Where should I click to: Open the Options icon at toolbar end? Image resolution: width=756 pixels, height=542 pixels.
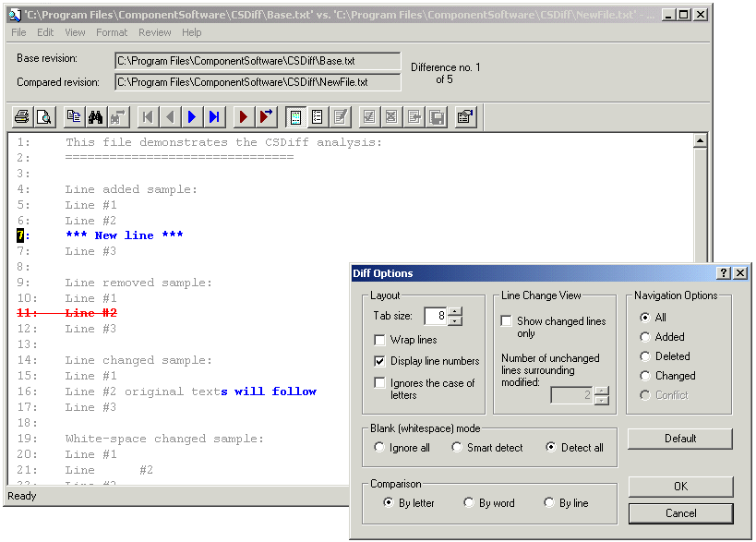tap(465, 117)
